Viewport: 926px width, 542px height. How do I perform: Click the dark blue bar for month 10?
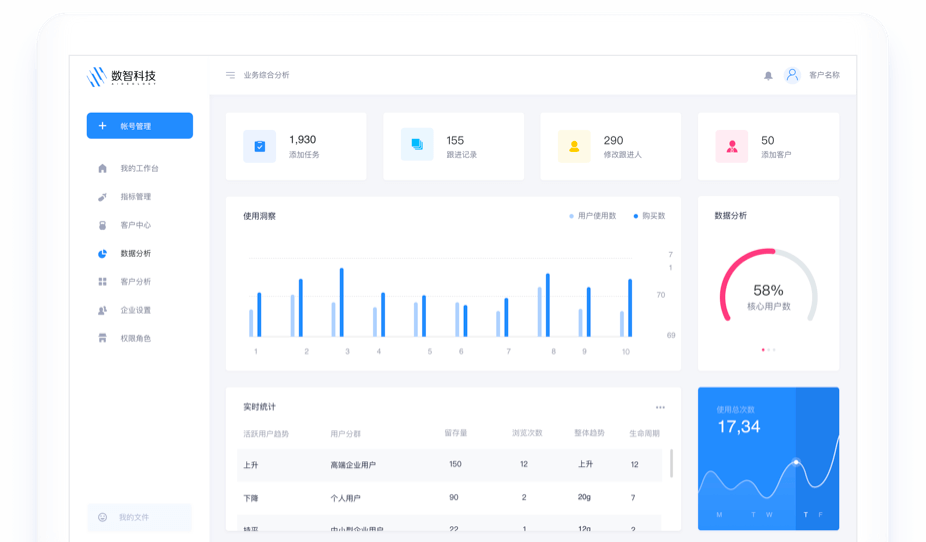[x=630, y=308]
